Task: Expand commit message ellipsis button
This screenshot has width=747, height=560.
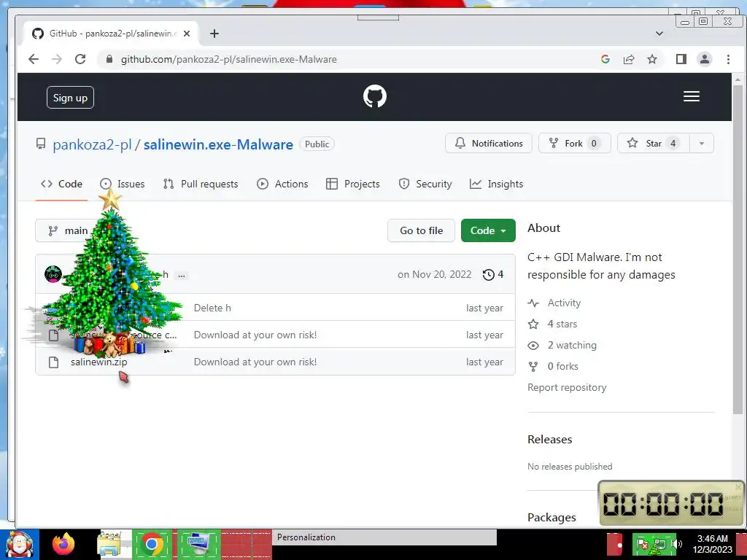Action: pyautogui.click(x=182, y=275)
